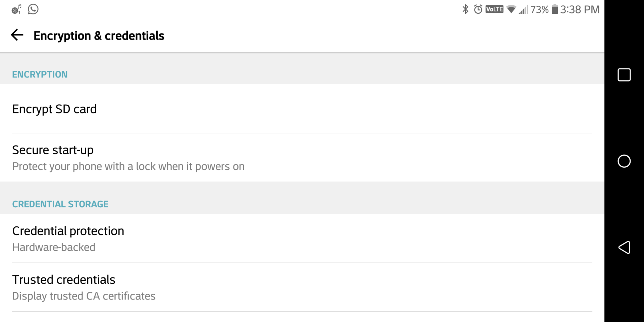Tap the 3:38 PM clock
Screen dimensions: 644x322
point(580,9)
